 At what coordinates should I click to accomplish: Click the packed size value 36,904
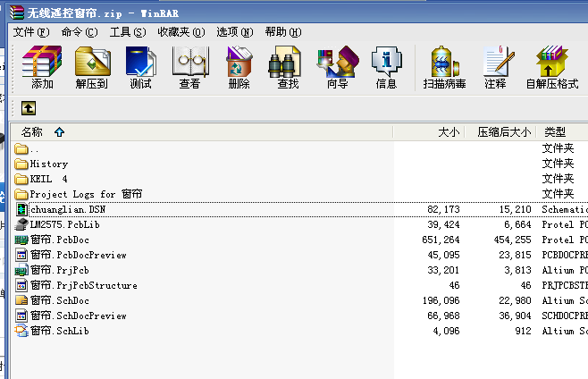point(515,316)
